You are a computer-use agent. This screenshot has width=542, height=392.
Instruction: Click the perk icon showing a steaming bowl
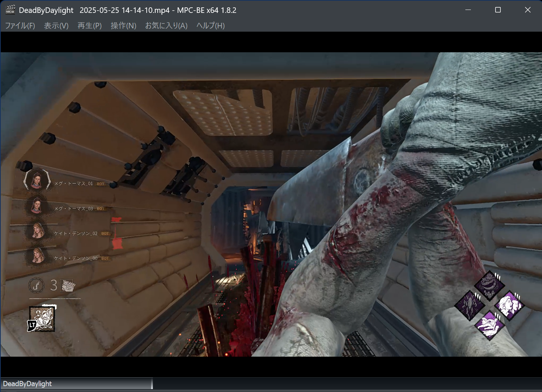click(489, 286)
